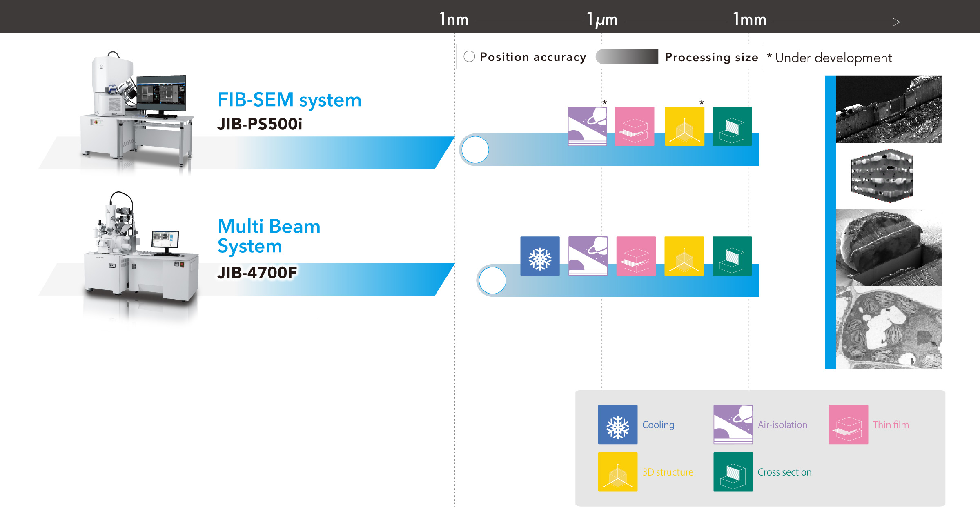Image resolution: width=980 pixels, height=507 pixels.
Task: Click the 1μm scale label
Action: pos(602,20)
